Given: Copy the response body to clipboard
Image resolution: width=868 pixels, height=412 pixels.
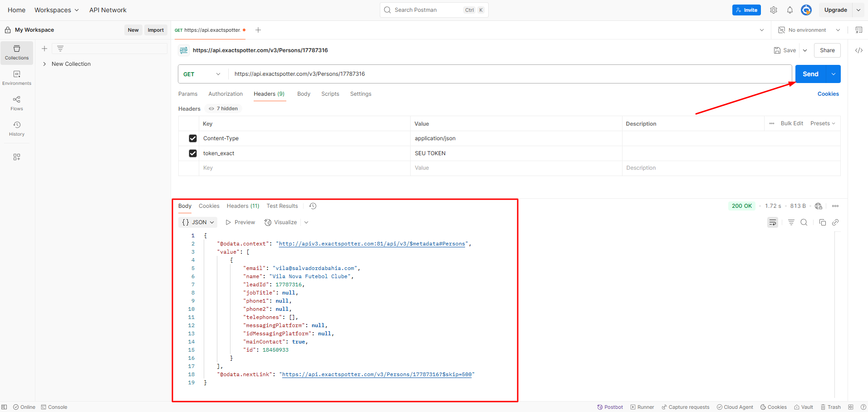Looking at the screenshot, I should tap(823, 222).
